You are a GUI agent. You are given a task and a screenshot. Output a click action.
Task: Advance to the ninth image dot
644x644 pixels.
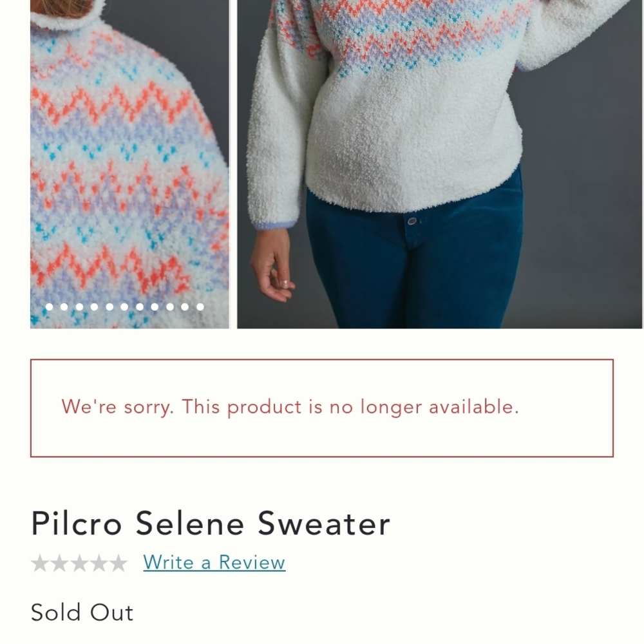pos(169,307)
